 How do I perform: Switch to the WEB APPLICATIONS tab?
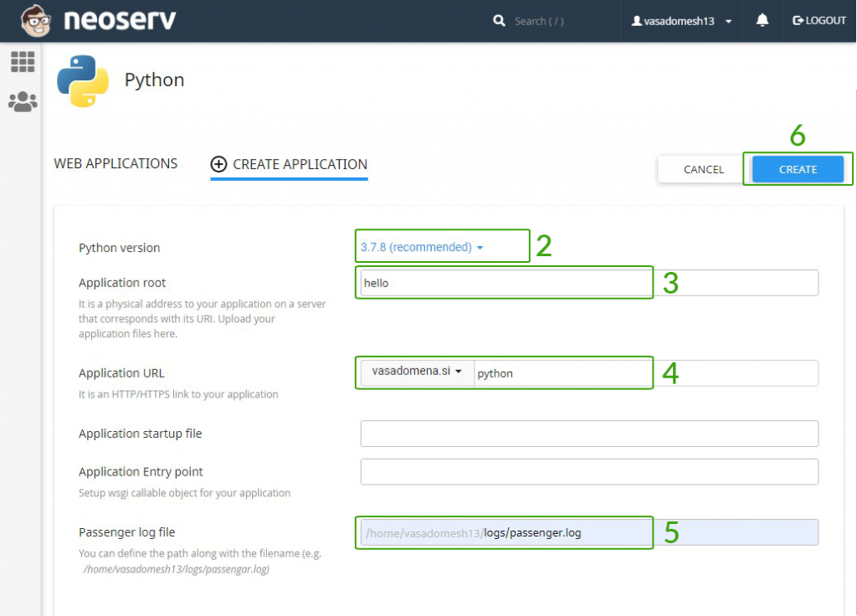(115, 163)
